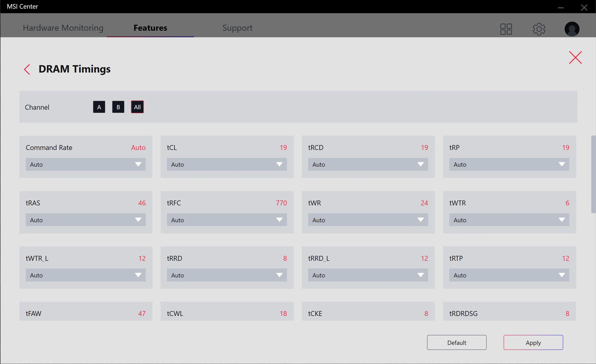
Task: Switch to the Support tab
Action: (x=237, y=28)
